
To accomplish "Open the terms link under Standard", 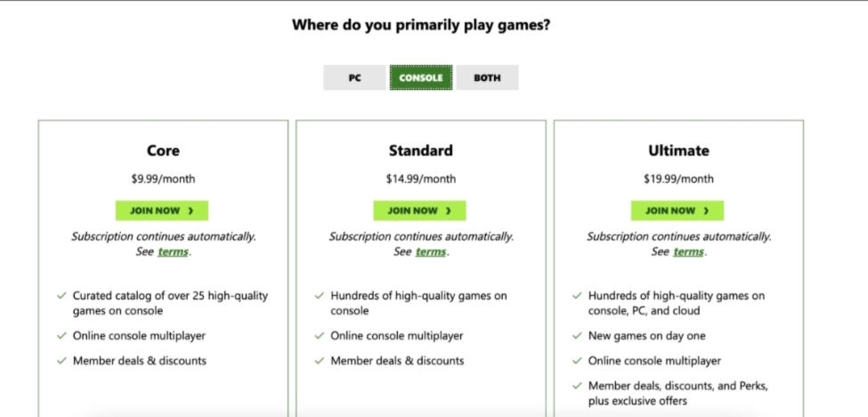I will 431,252.
